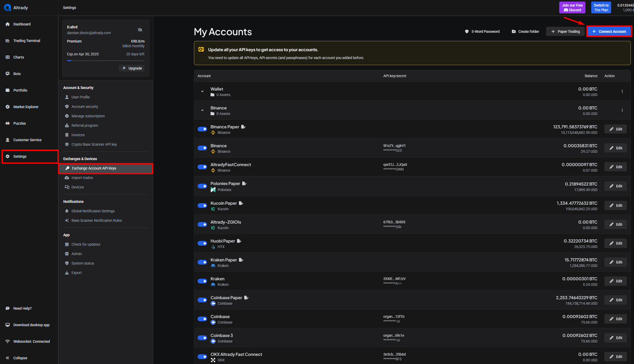Image resolution: width=634 pixels, height=364 pixels.
Task: Click the paper icon next to Kucoin Paper
Action: pos(241,203)
